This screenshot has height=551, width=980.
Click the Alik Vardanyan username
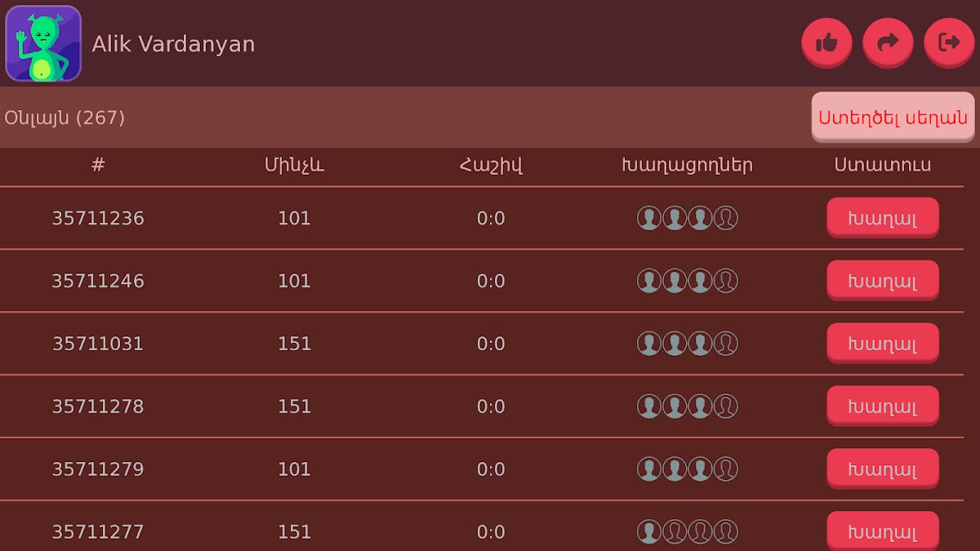[x=173, y=44]
